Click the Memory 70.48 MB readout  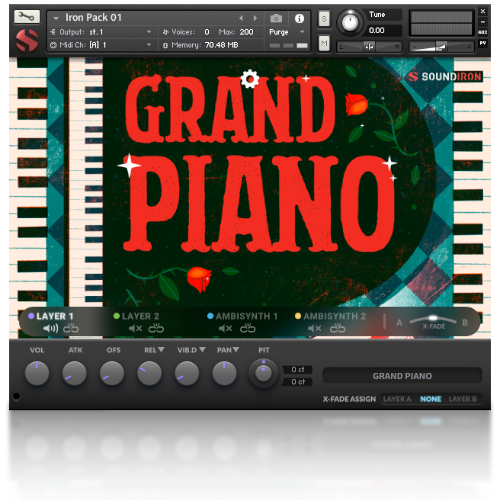pyautogui.click(x=222, y=45)
